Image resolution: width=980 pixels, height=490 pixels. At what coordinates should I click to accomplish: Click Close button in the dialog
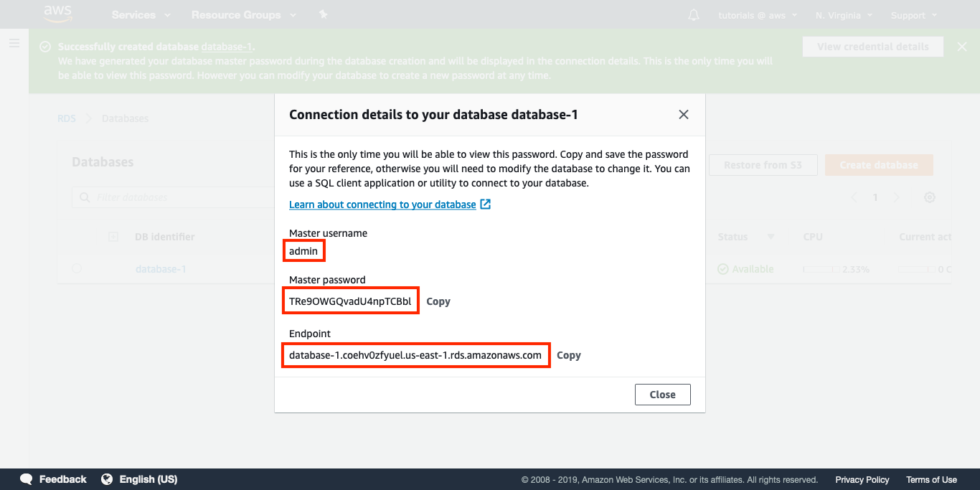coord(662,395)
